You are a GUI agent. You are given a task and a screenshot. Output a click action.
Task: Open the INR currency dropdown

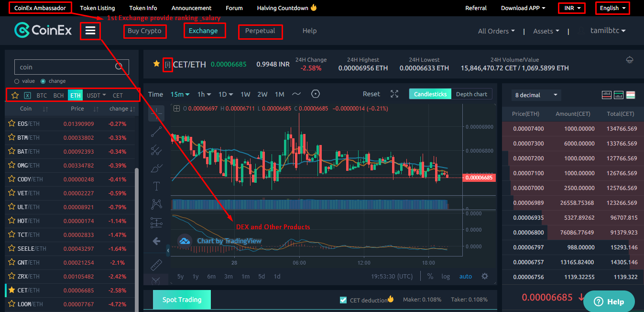click(572, 8)
